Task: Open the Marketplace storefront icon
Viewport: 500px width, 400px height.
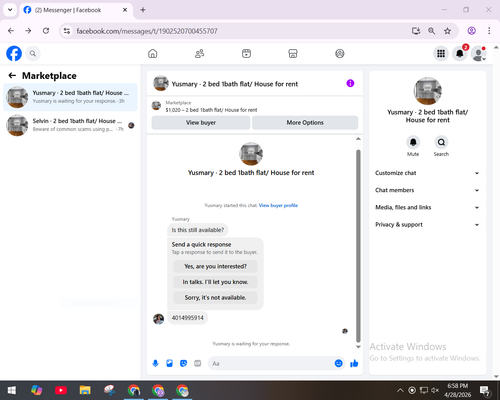Action: 293,53
